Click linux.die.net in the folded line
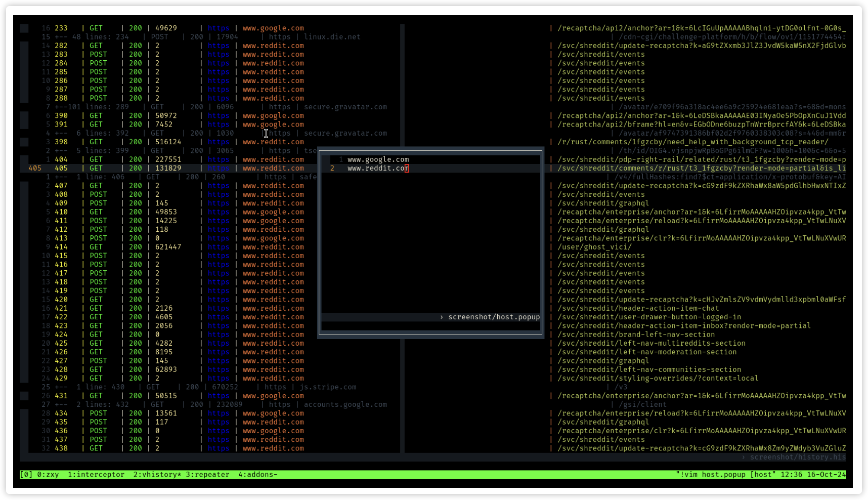The width and height of the screenshot is (868, 500). click(332, 37)
